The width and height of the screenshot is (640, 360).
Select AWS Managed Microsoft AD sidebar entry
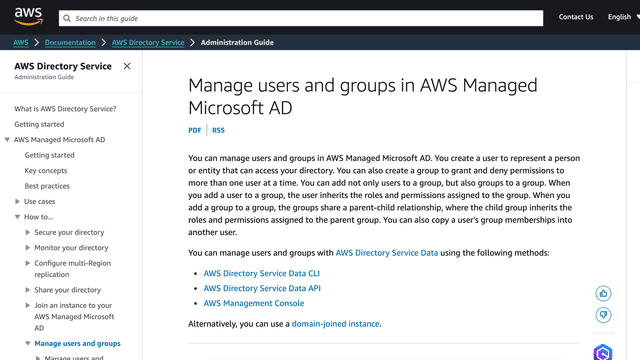tap(60, 140)
